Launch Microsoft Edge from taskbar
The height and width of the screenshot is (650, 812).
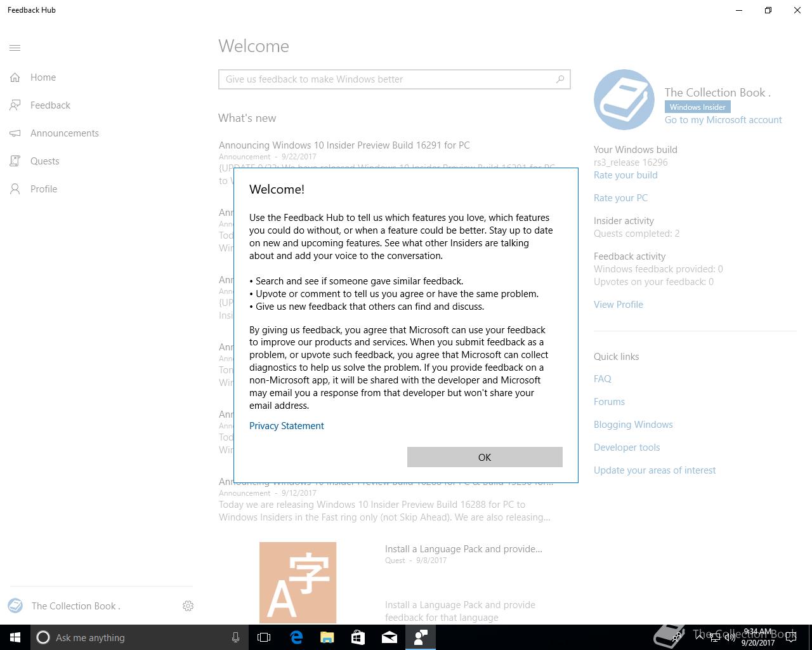pos(296,637)
